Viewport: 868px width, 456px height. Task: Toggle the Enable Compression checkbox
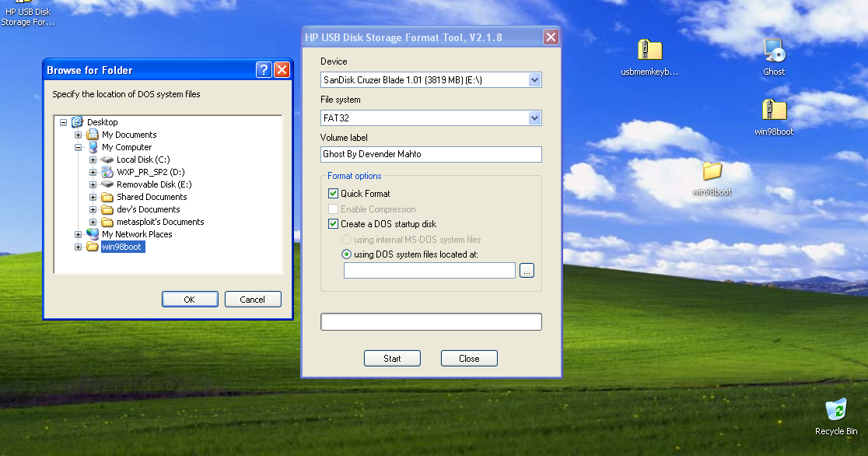pos(333,209)
